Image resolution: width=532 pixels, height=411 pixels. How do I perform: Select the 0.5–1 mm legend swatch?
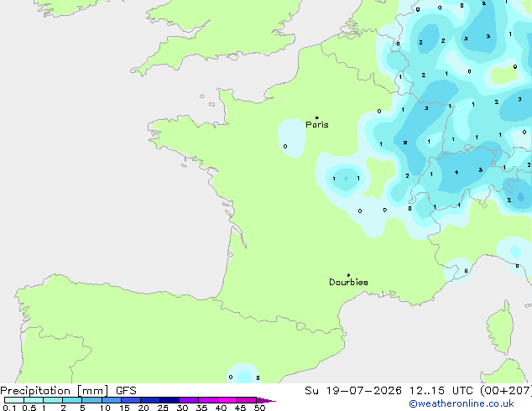[34, 400]
